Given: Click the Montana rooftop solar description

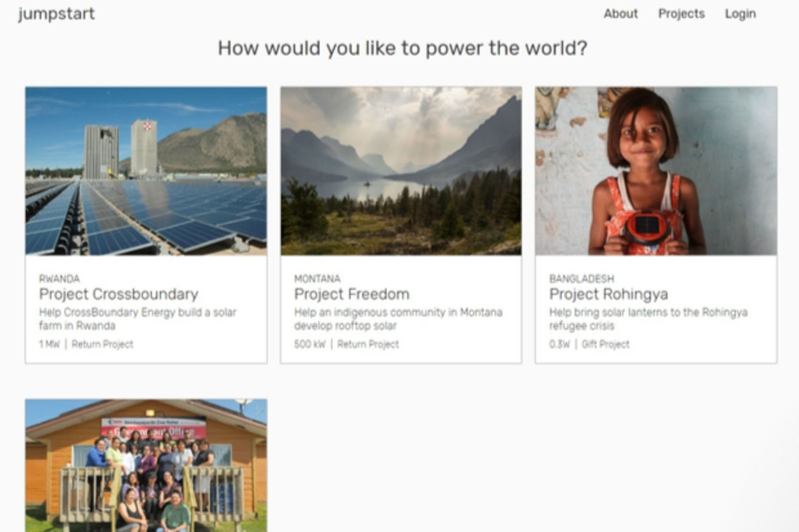Looking at the screenshot, I should tap(398, 319).
